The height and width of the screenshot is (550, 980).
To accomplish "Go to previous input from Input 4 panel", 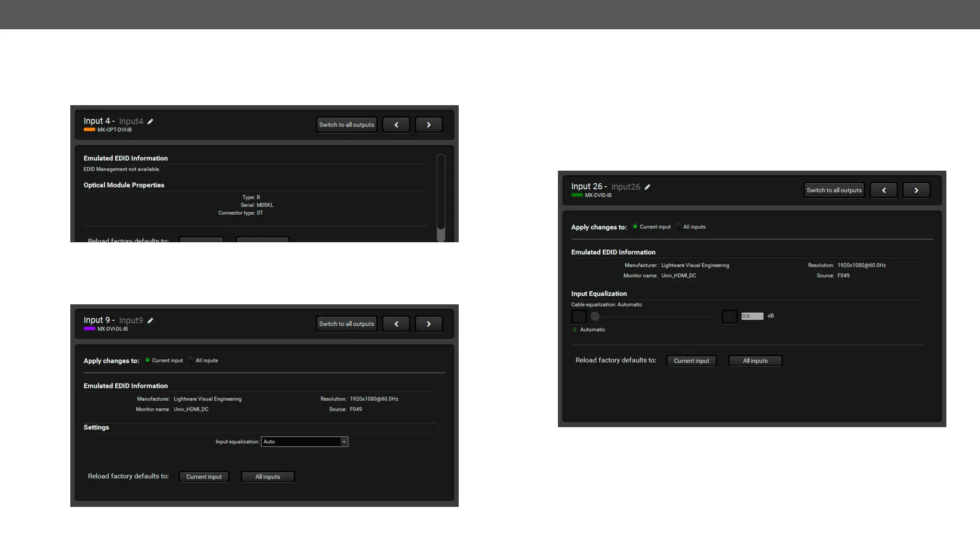I will coord(396,125).
